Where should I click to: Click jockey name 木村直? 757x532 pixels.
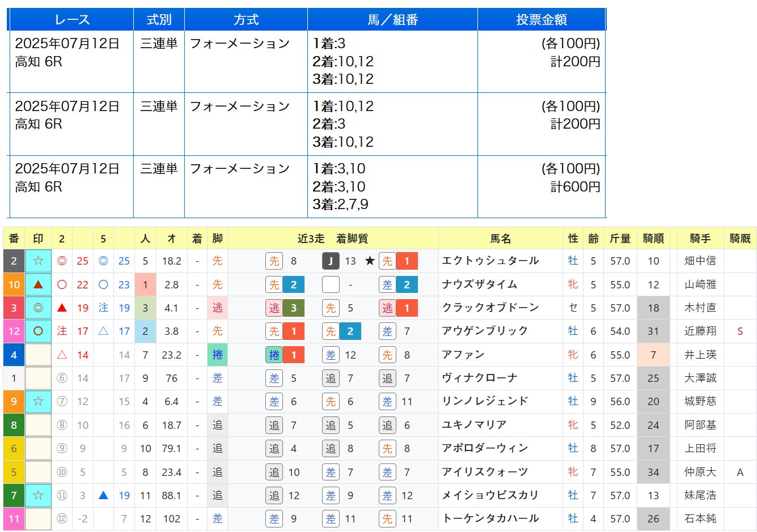coord(700,308)
